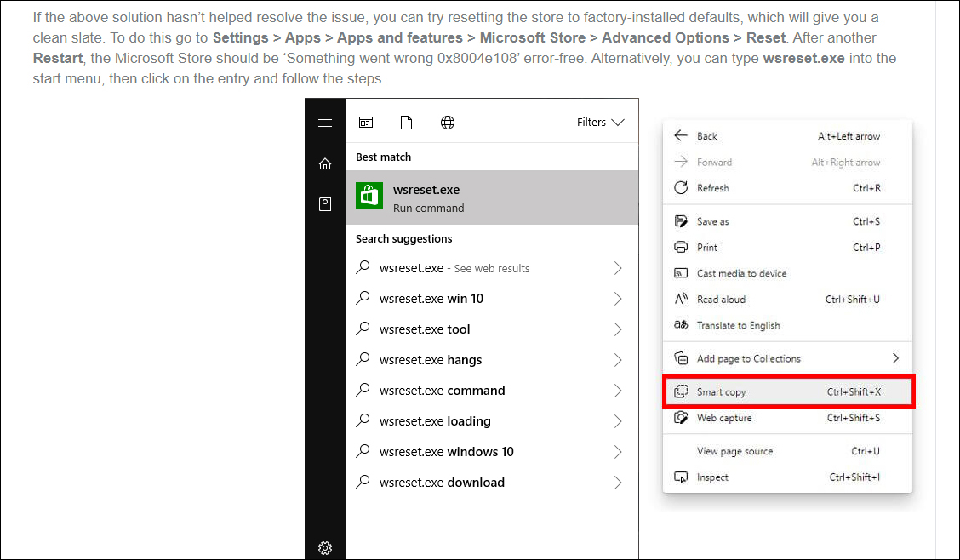Click 'wsreset.exe windows 10' suggestion
This screenshot has height=560, width=960.
pyautogui.click(x=492, y=452)
